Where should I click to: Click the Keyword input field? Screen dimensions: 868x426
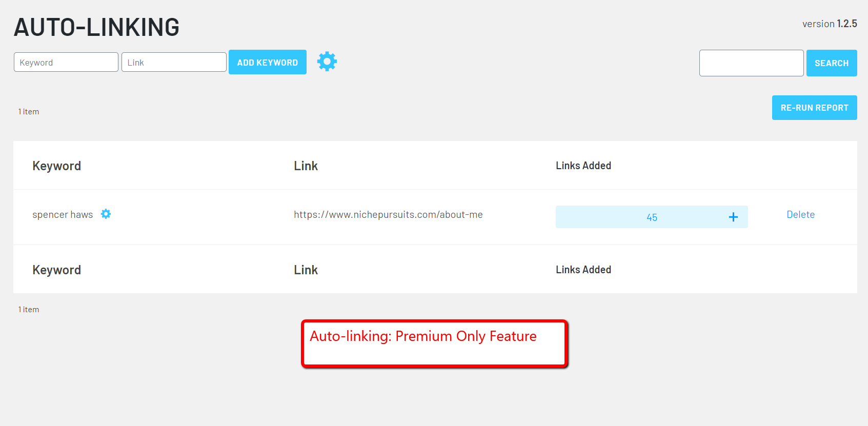click(x=66, y=62)
